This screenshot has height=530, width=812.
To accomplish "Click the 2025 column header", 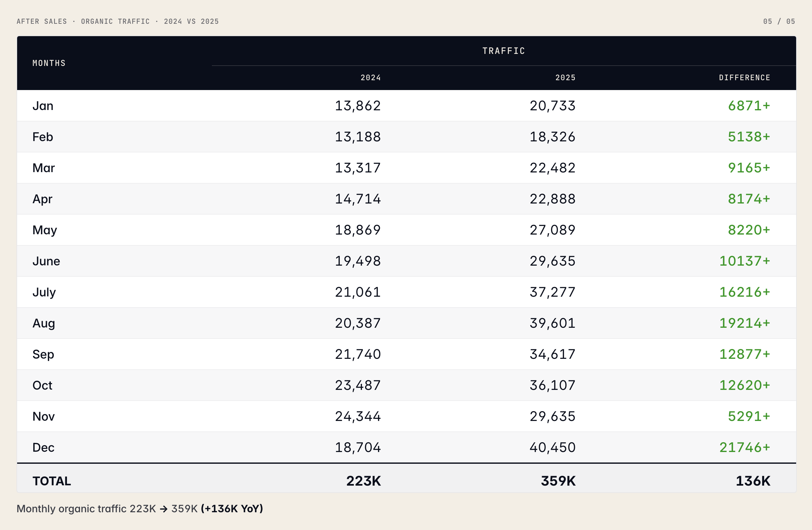I will click(565, 78).
